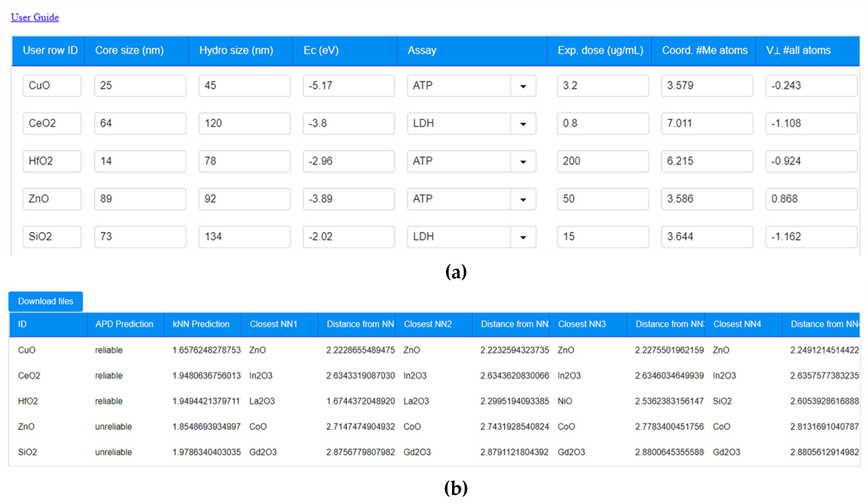Expand the HfO2 row Assay dropdown arrow

click(523, 161)
